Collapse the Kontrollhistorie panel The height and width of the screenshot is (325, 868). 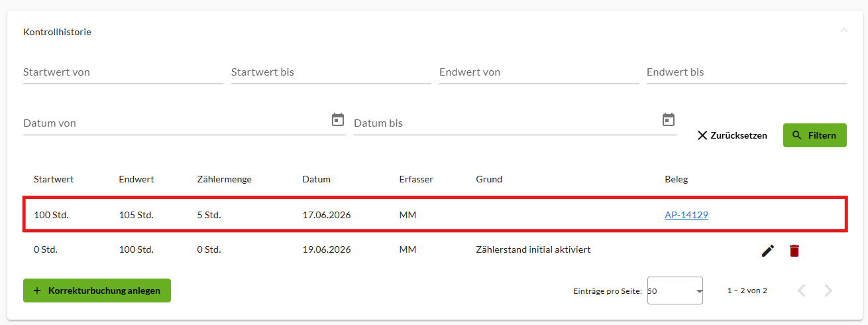(x=843, y=31)
